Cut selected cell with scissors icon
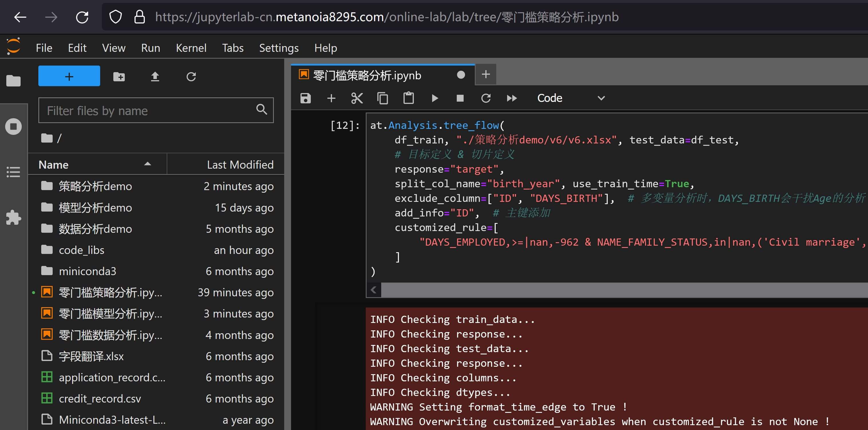The image size is (868, 430). [357, 98]
